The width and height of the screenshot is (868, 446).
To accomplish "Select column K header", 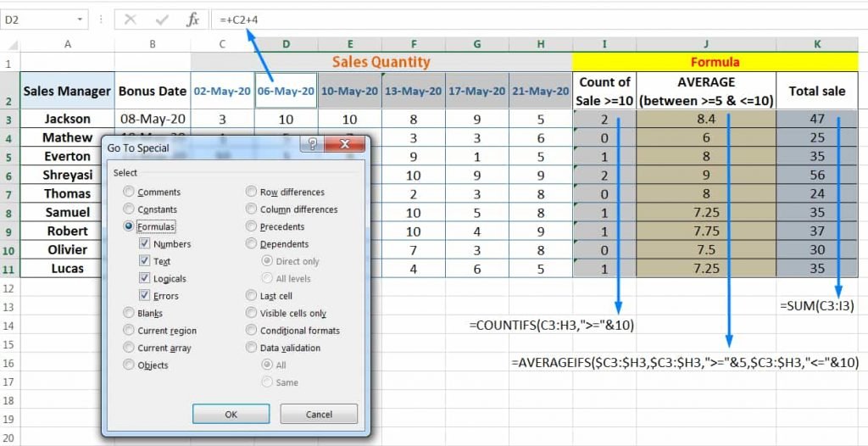I will click(816, 43).
